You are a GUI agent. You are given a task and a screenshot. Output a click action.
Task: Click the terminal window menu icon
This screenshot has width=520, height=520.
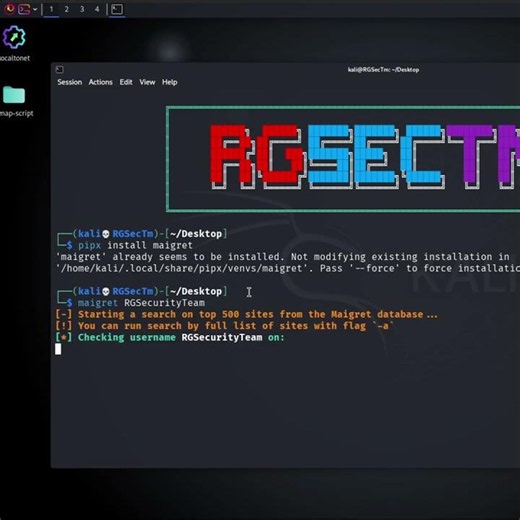click(60, 70)
